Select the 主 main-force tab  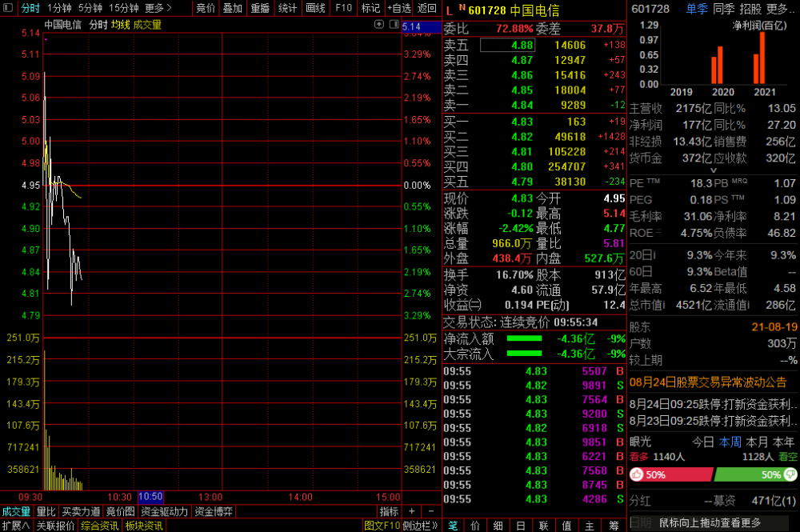click(590, 526)
